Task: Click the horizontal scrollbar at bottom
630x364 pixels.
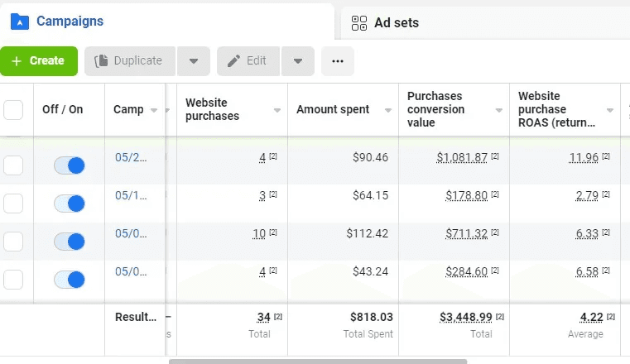Action: click(318, 362)
